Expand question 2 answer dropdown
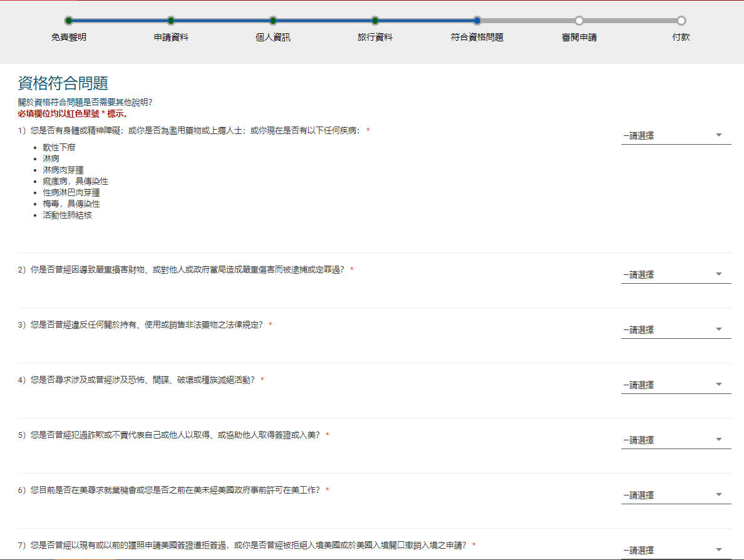This screenshot has height=560, width=744. [675, 274]
